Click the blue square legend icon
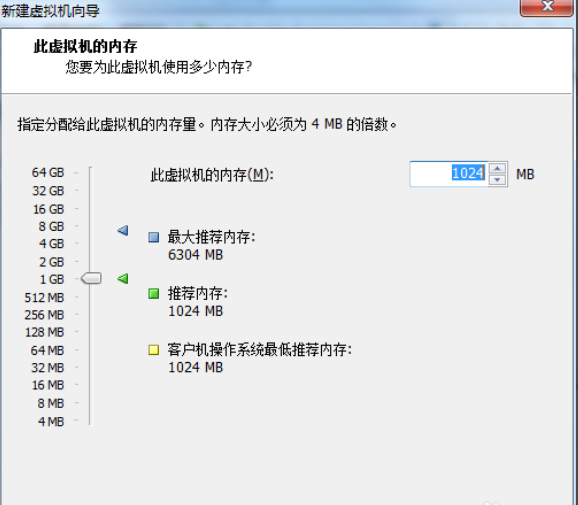Screen dimensions: 578x505 click(x=154, y=237)
